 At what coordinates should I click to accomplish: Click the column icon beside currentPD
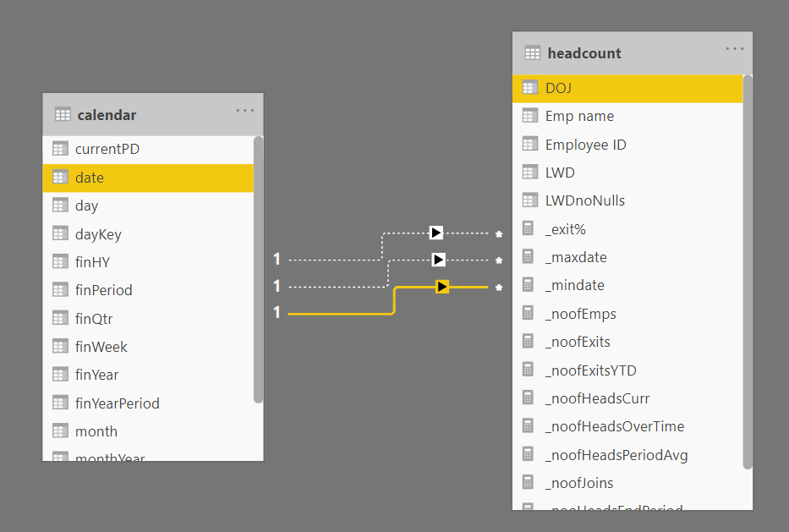coord(60,149)
